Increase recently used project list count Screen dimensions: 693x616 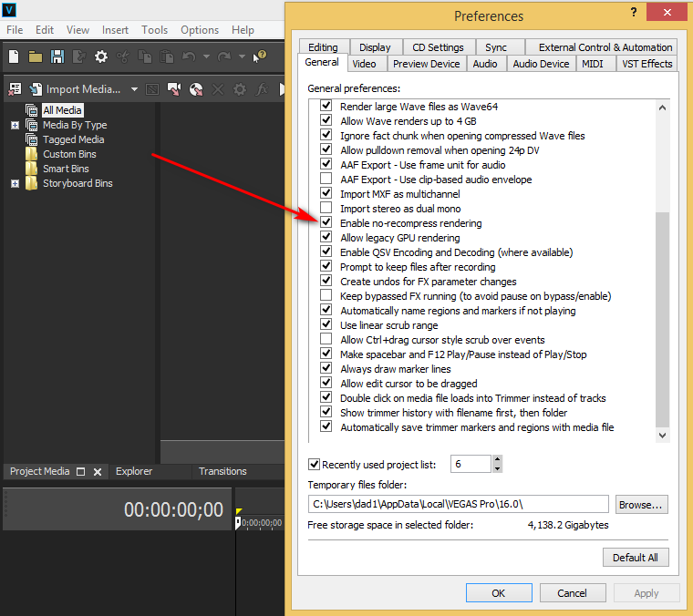coord(497,459)
